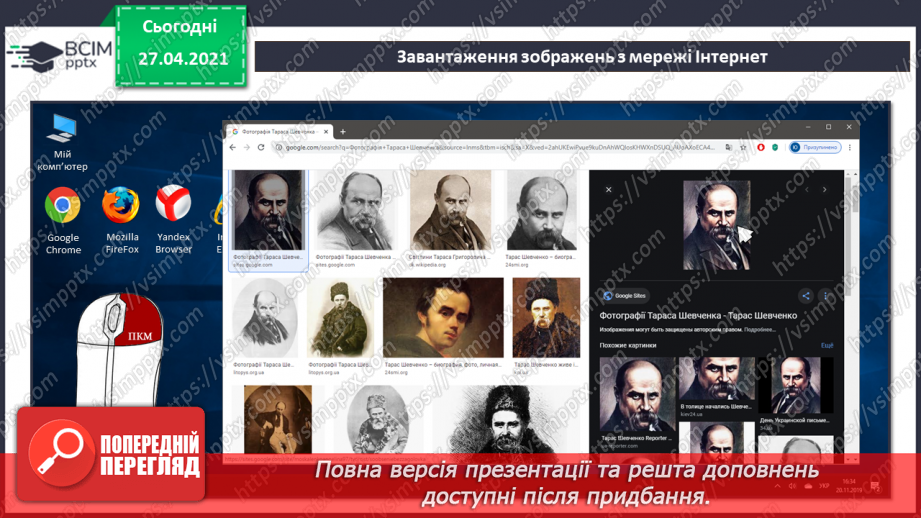Open Тарас Шевченко живе і... portrait result

pos(546,318)
